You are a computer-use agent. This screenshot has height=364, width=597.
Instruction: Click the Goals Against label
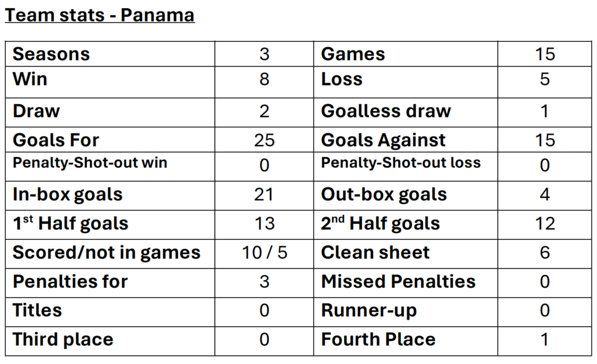pos(384,140)
